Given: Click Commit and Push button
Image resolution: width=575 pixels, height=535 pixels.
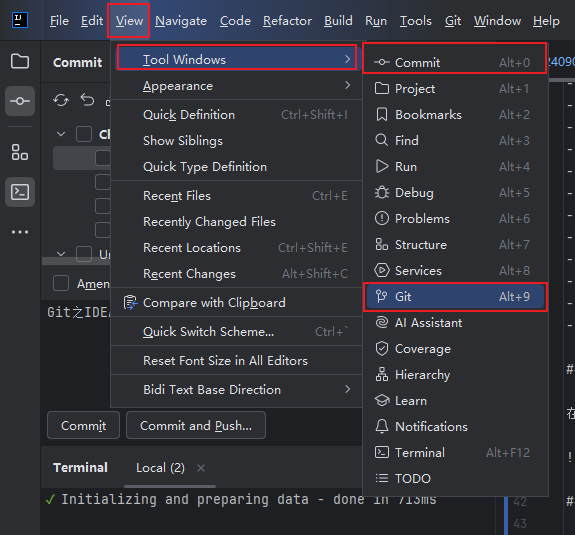Looking at the screenshot, I should coord(196,425).
